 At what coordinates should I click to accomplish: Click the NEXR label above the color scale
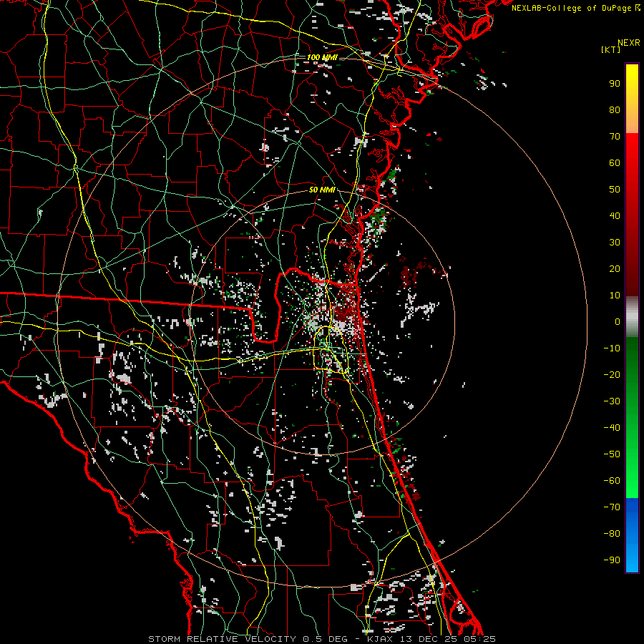628,42
